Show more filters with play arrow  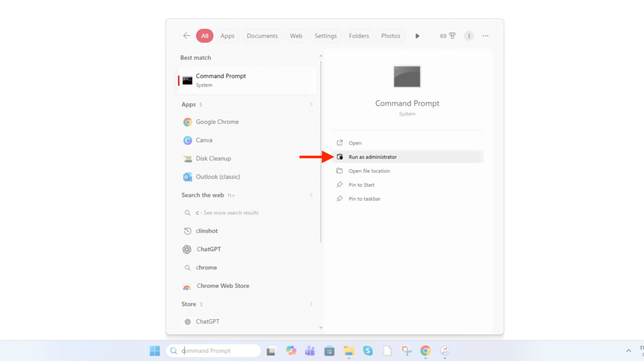tap(418, 36)
